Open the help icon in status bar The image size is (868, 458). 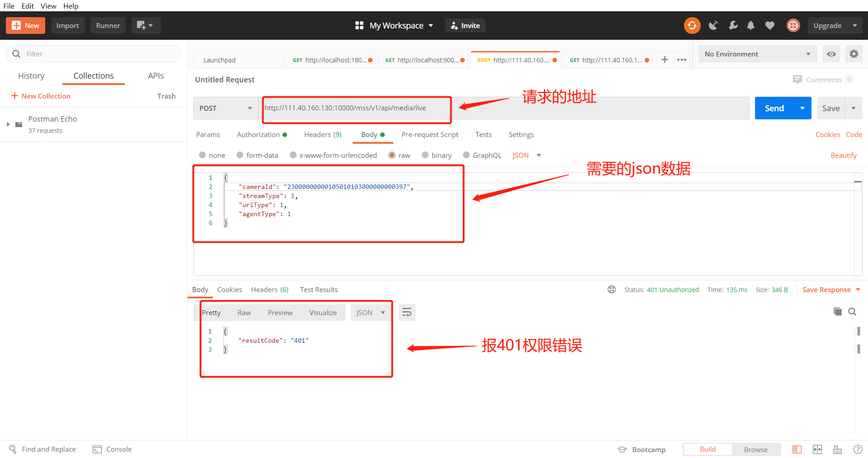point(858,449)
